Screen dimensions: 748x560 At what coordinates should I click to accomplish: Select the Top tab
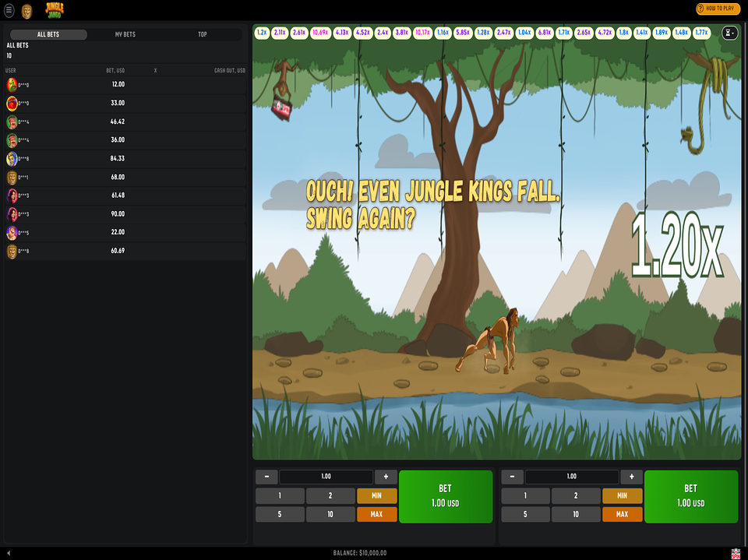click(x=203, y=35)
